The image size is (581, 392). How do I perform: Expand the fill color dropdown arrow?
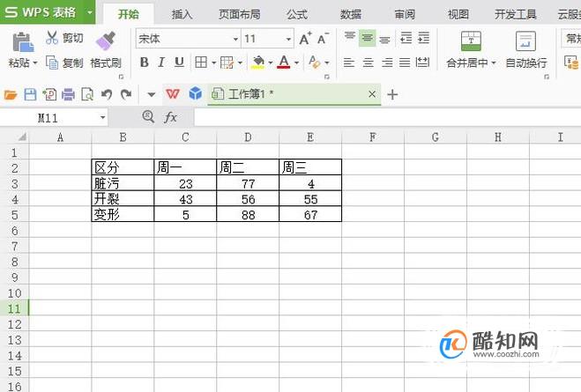[x=270, y=63]
